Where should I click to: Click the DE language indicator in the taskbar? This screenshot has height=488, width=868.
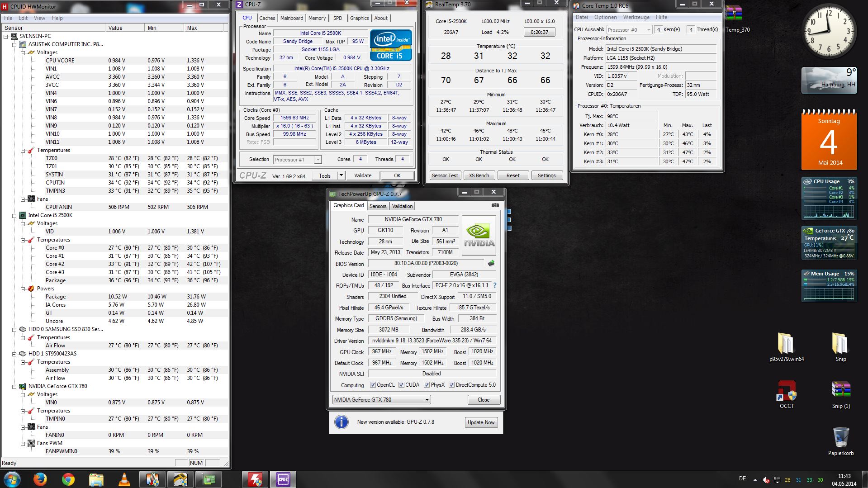(742, 479)
